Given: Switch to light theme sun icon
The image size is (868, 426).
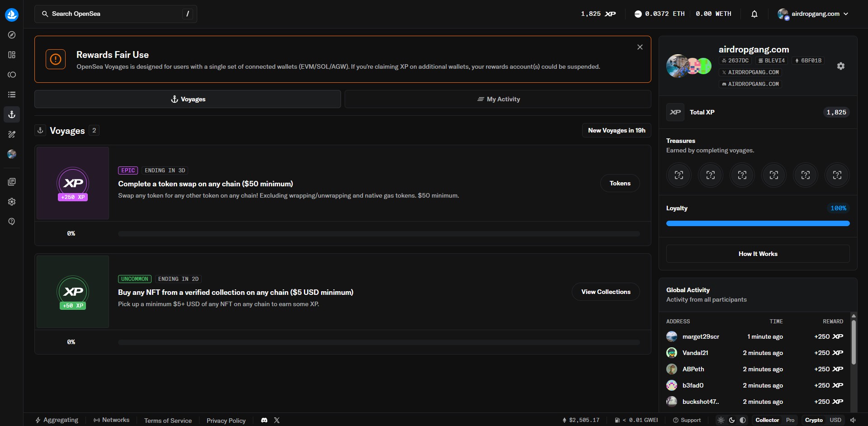Looking at the screenshot, I should [x=721, y=420].
